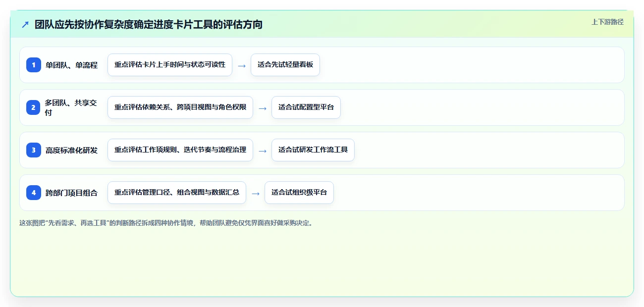The width and height of the screenshot is (644, 307).
Task: Click the 上下游路径 label
Action: 607,22
